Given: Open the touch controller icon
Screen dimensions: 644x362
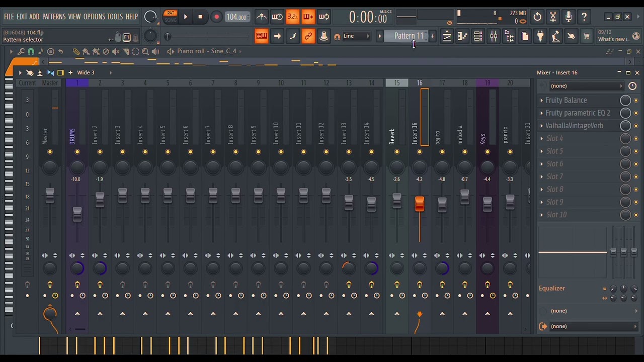Looking at the screenshot, I should [571, 36].
